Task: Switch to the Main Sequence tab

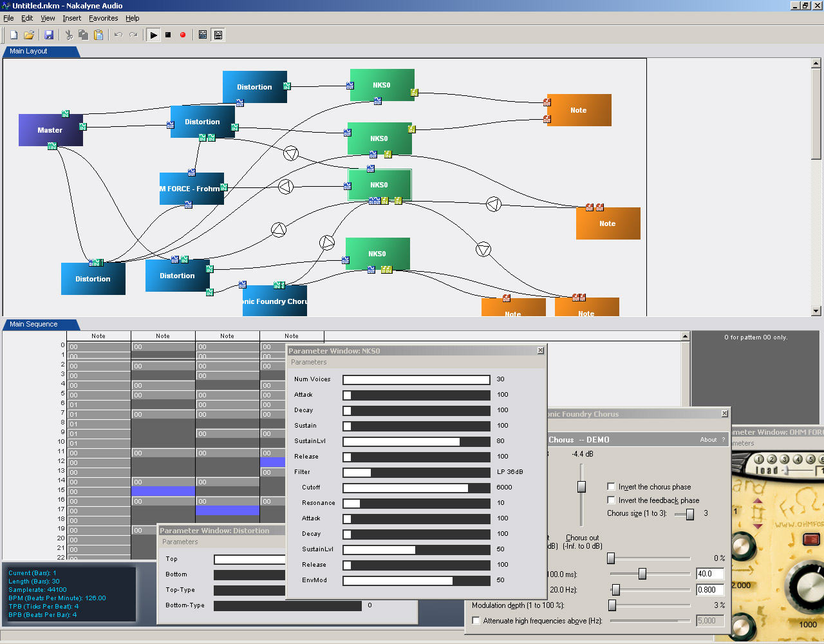Action: click(x=41, y=325)
